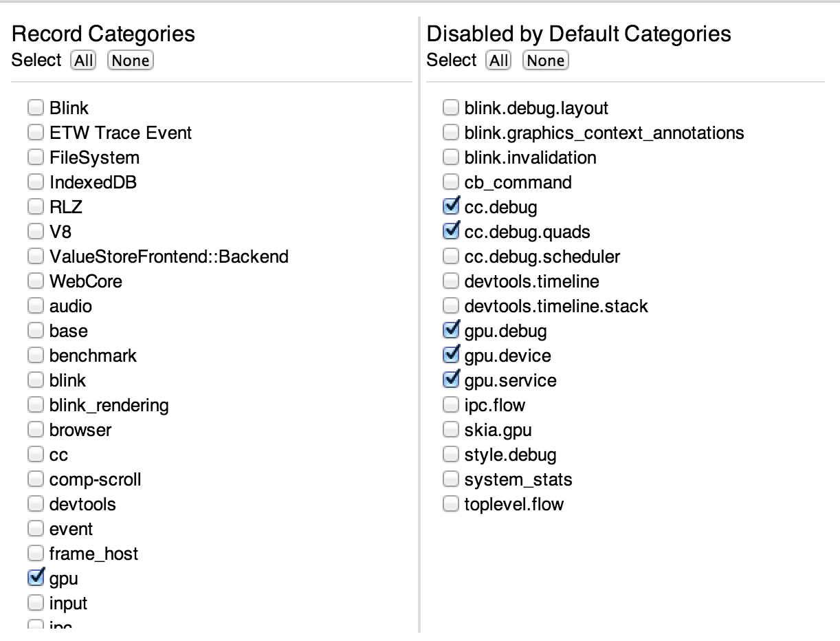840x641 pixels.
Task: Enable the Blink category checkbox
Action: click(x=36, y=108)
